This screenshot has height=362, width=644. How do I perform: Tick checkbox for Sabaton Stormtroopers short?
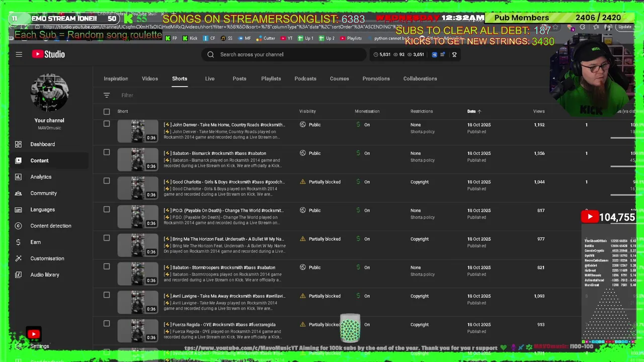coord(107,266)
